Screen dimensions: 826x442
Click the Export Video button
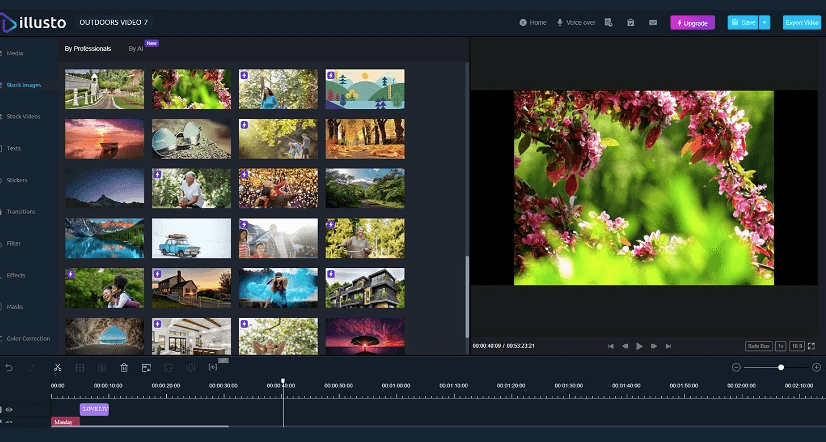[801, 22]
